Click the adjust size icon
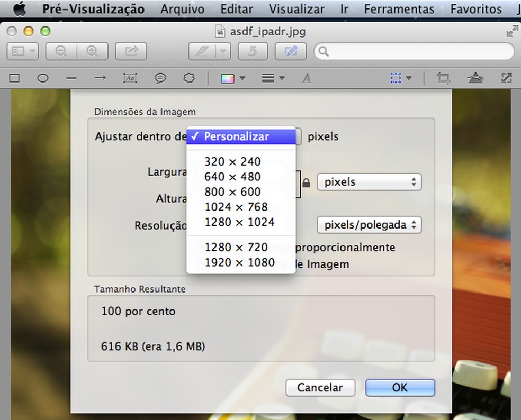 tap(506, 79)
